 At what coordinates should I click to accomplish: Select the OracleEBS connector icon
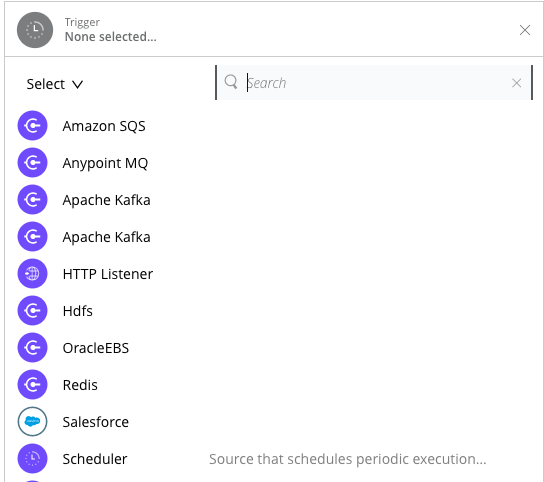tap(32, 347)
